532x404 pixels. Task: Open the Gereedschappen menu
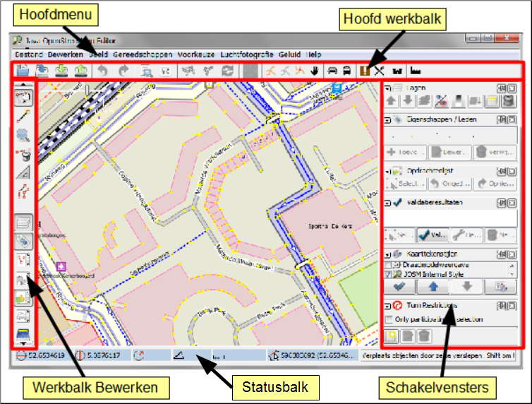click(x=146, y=54)
